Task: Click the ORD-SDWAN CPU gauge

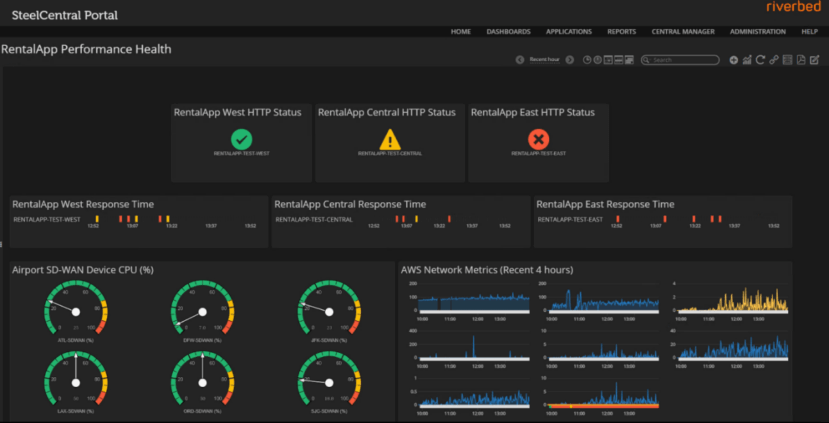Action: [x=202, y=380]
